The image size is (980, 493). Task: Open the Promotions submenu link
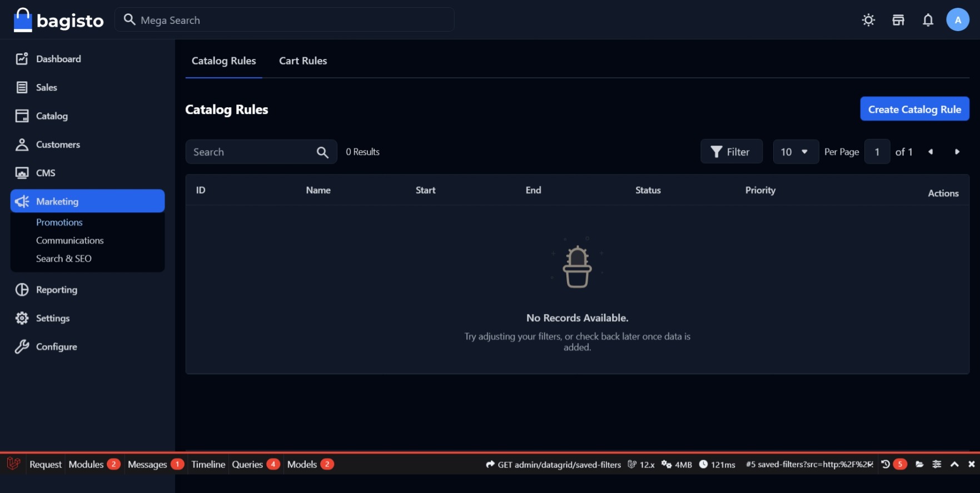(x=59, y=222)
